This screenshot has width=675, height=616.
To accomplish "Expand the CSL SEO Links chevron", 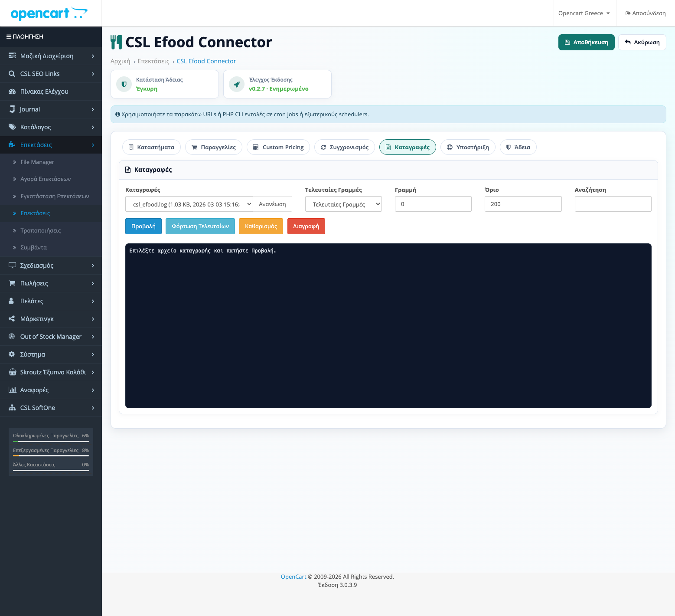I will [93, 74].
